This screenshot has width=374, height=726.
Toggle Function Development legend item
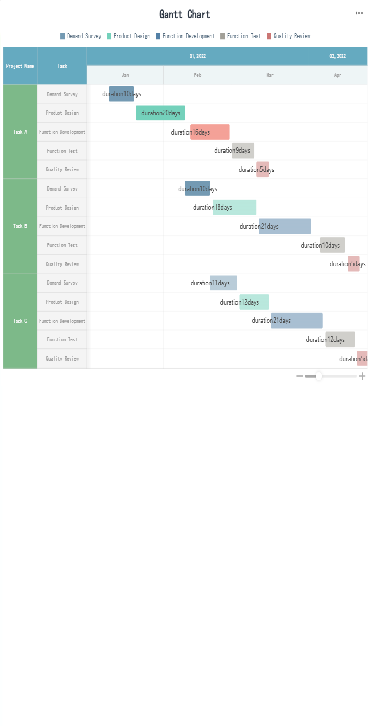point(185,36)
